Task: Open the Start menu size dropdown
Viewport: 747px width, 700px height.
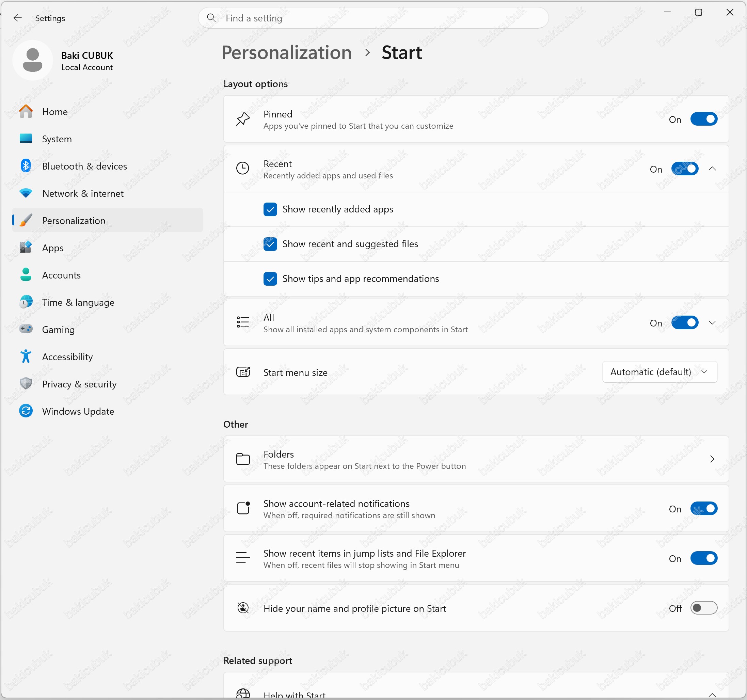Action: tap(660, 372)
